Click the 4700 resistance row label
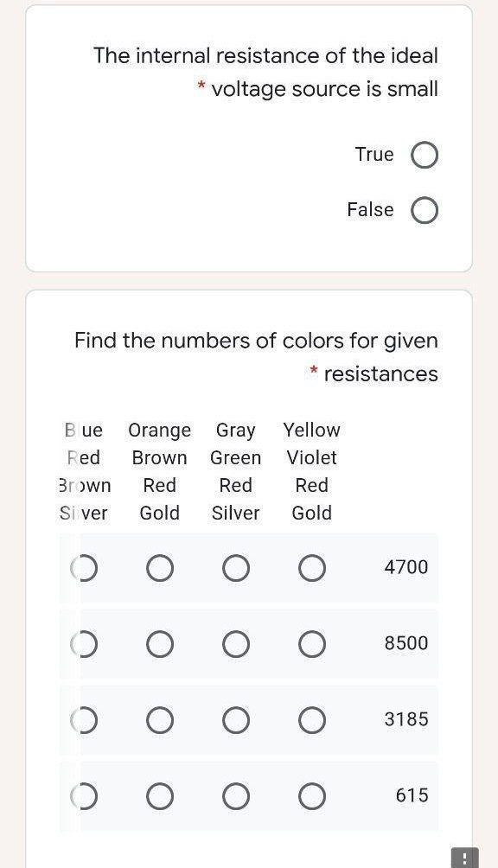The height and width of the screenshot is (868, 498). [406, 567]
